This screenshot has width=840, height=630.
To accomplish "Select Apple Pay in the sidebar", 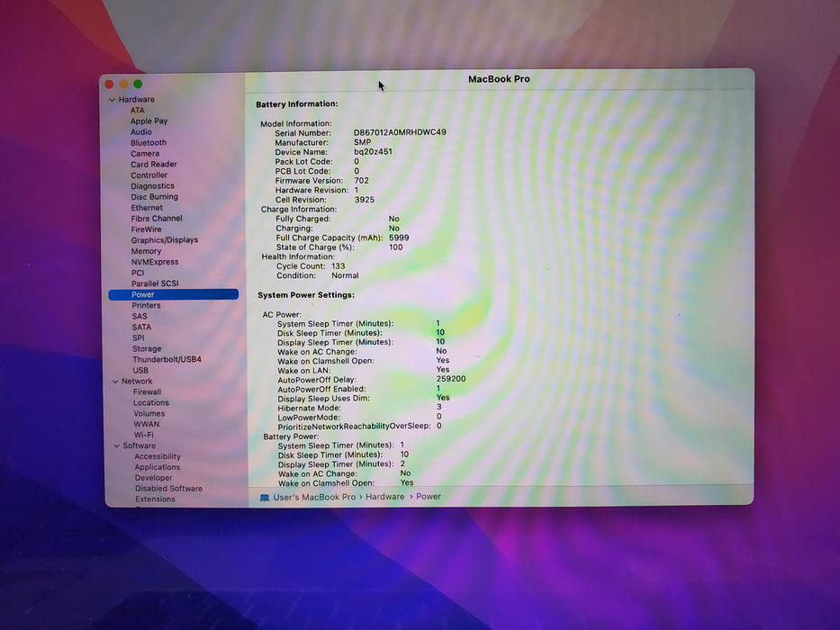I will pyautogui.click(x=149, y=121).
